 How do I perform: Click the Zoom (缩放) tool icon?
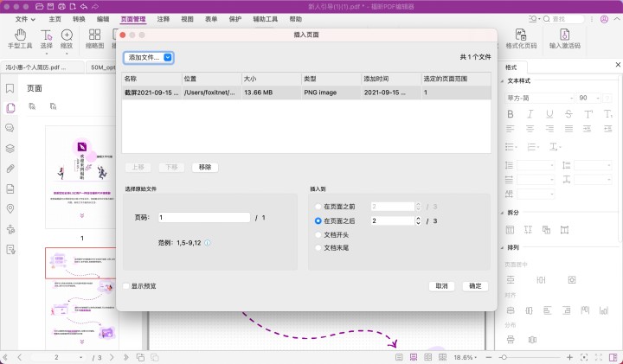[x=65, y=35]
